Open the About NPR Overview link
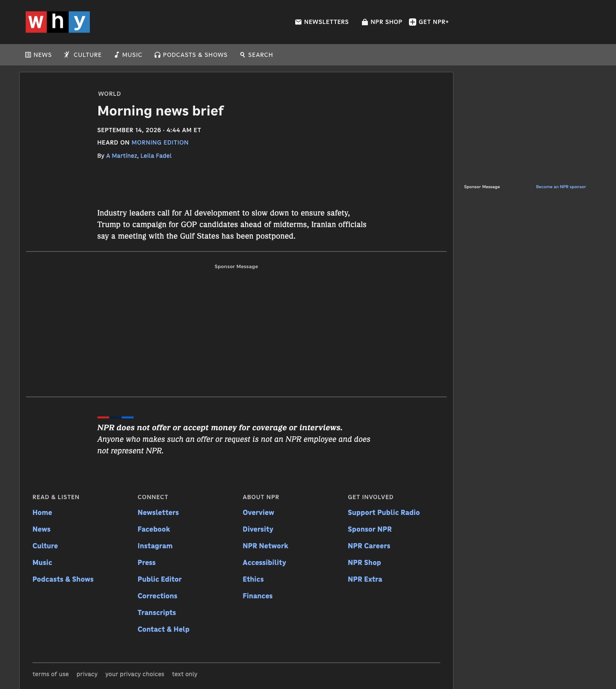The height and width of the screenshot is (689, 616). point(258,512)
